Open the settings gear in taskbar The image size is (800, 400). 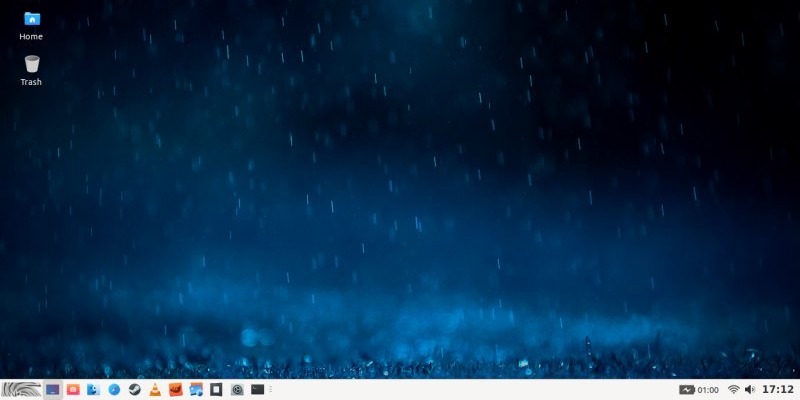[x=237, y=389]
